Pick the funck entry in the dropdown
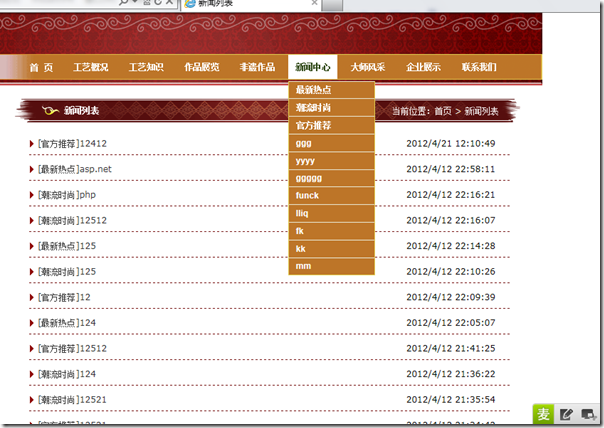This screenshot has height=428, width=604. coord(308,196)
